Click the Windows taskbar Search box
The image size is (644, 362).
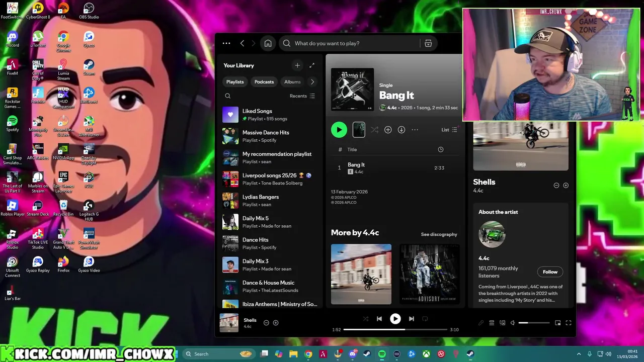tap(218, 354)
